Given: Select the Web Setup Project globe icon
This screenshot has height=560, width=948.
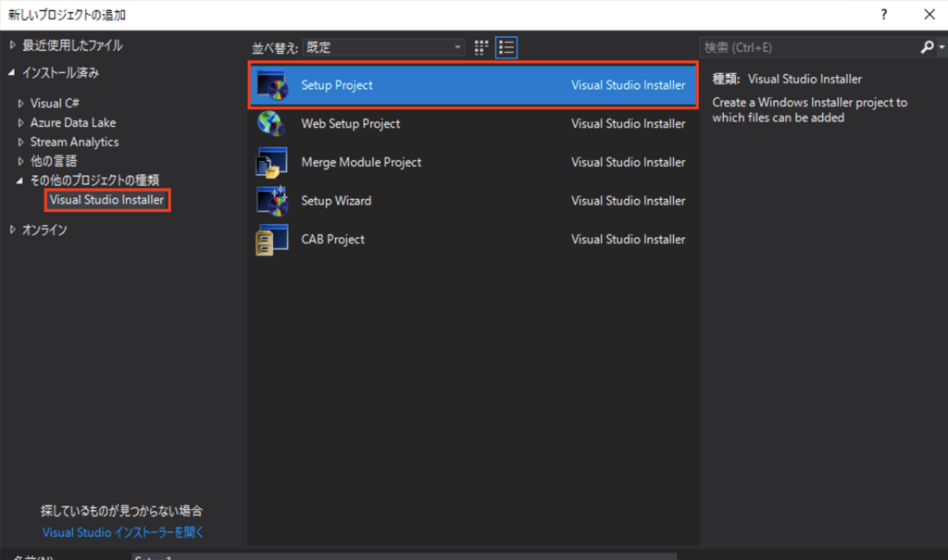Looking at the screenshot, I should click(271, 123).
